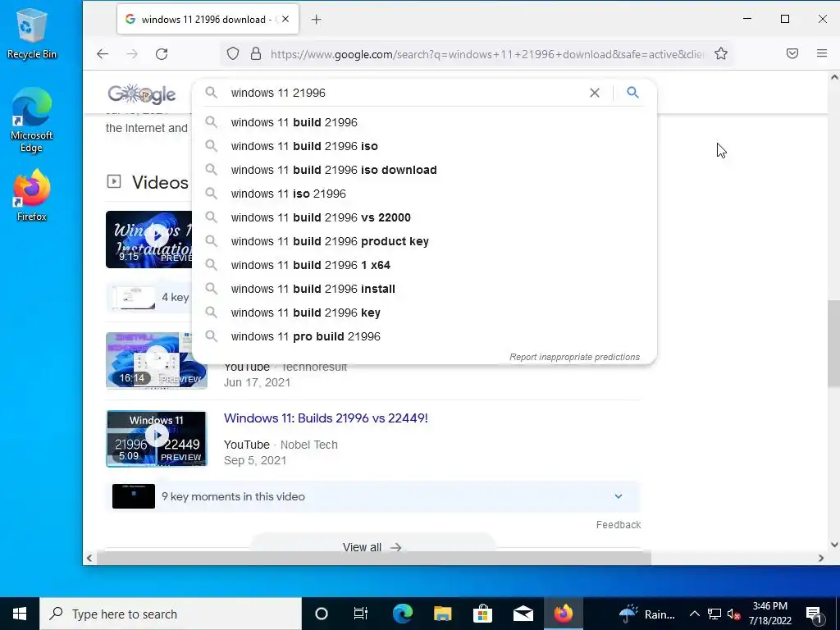The width and height of the screenshot is (840, 630).
Task: Click the horizontal page scrollbar
Action: click(x=374, y=558)
